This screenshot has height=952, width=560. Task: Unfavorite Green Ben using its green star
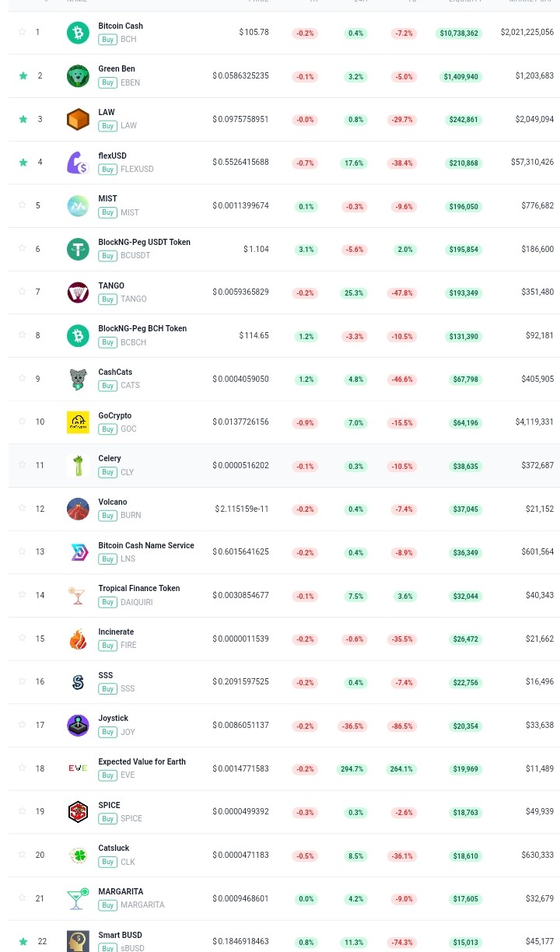[x=23, y=75]
